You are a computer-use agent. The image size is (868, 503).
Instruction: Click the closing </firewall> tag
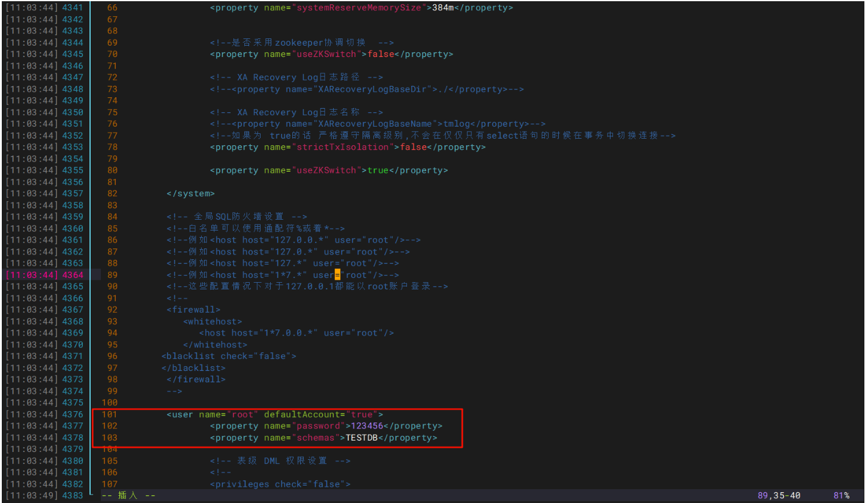click(x=196, y=379)
